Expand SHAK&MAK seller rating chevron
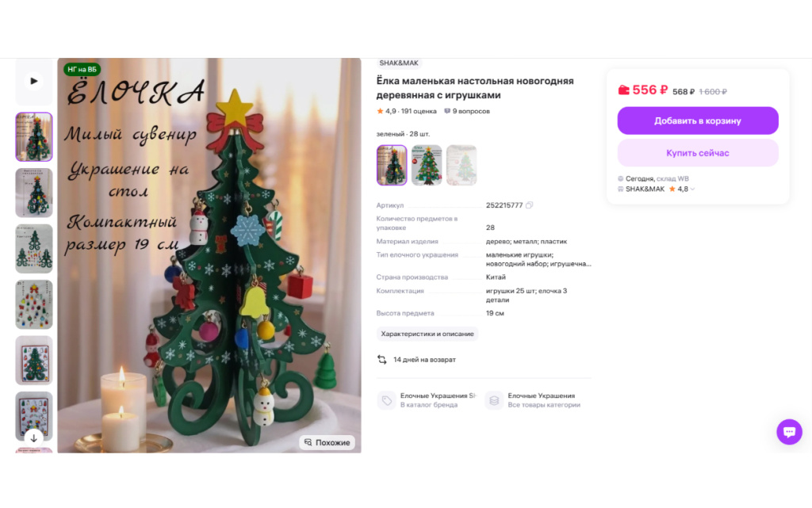 pyautogui.click(x=692, y=189)
